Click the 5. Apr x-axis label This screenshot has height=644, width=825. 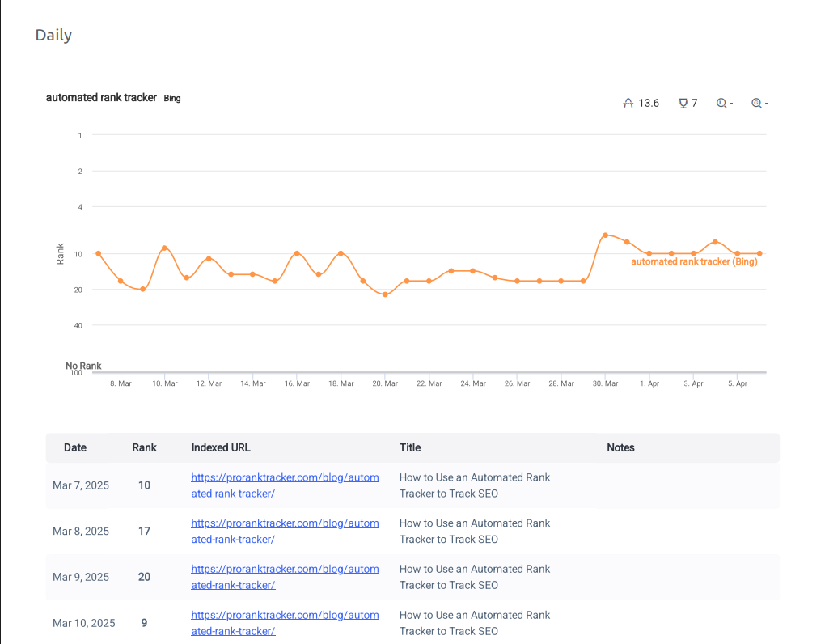pos(737,383)
